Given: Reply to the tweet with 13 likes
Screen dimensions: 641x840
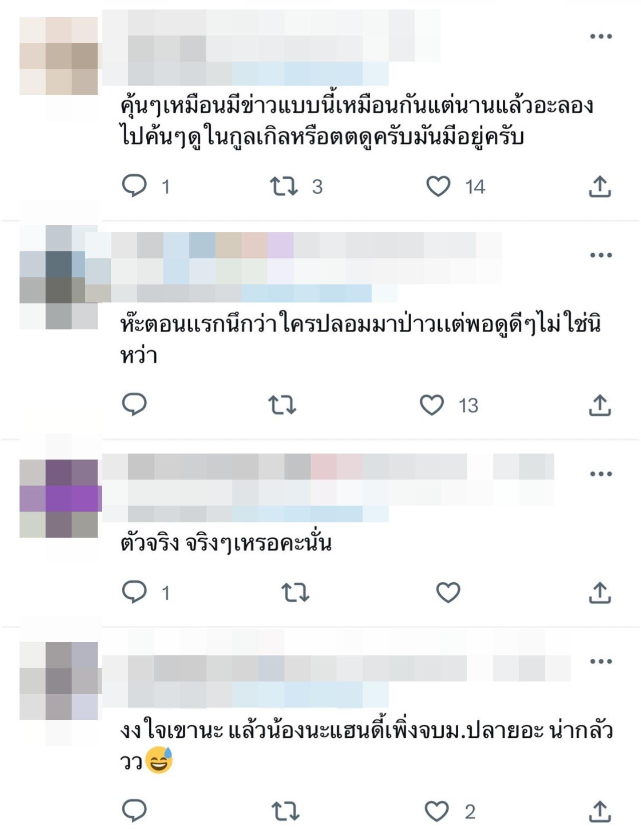Looking at the screenshot, I should (134, 404).
